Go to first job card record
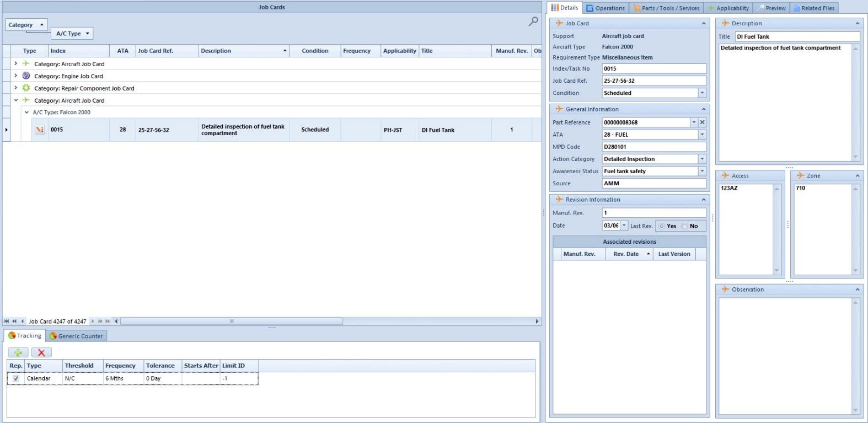This screenshot has width=868, height=423. coord(6,321)
